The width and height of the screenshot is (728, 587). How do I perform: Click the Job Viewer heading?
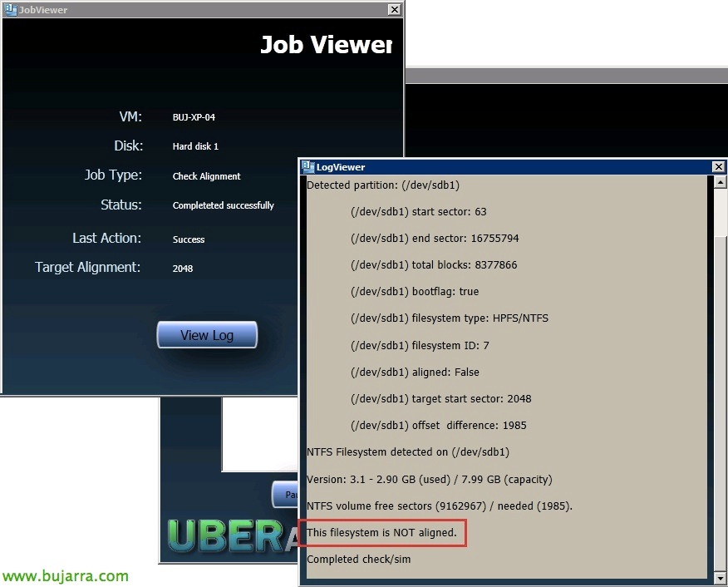[326, 45]
